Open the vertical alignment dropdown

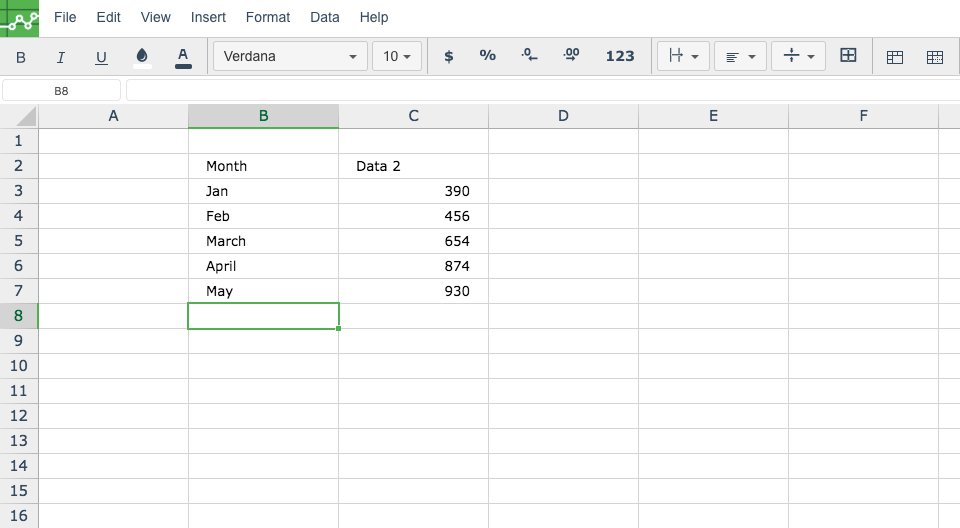click(798, 56)
